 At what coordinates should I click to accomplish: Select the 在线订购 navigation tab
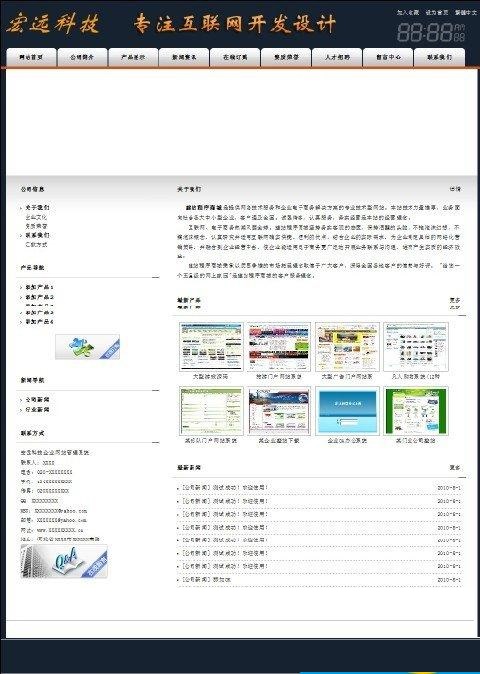[x=235, y=57]
